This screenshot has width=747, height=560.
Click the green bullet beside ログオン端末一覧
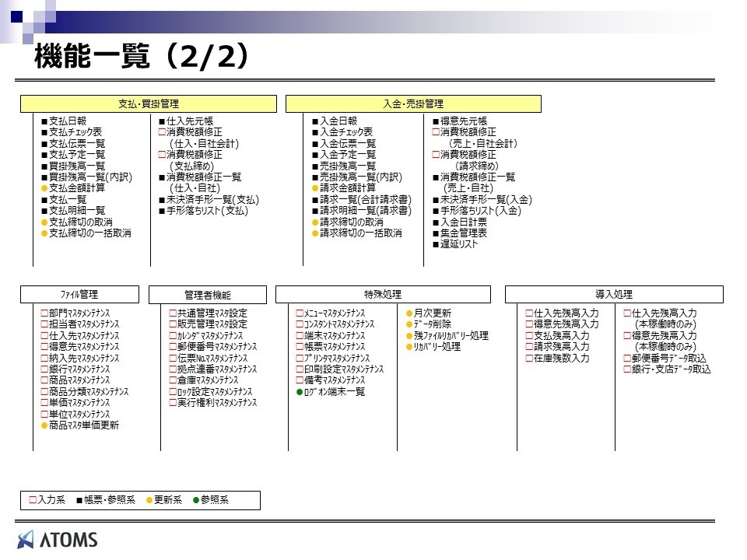tap(300, 392)
